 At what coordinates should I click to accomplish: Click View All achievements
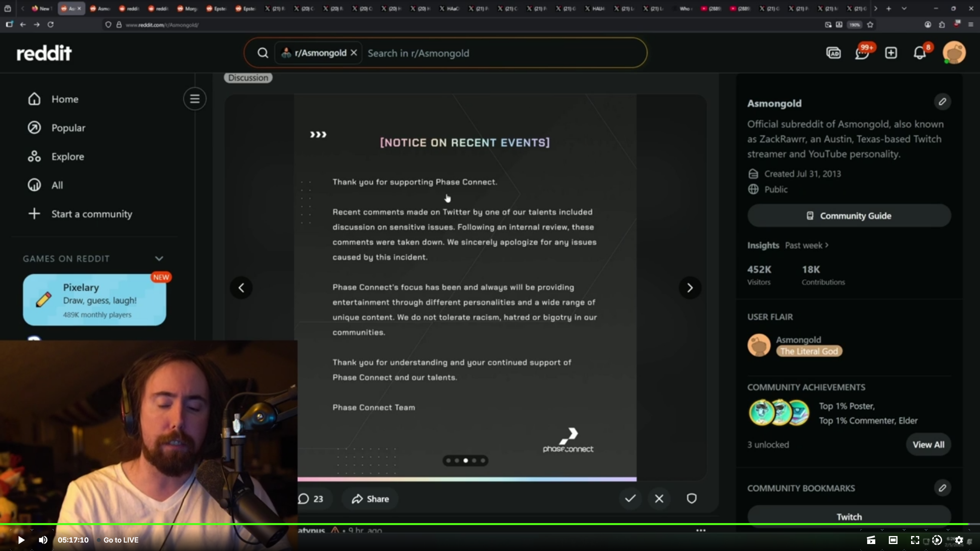pos(928,444)
